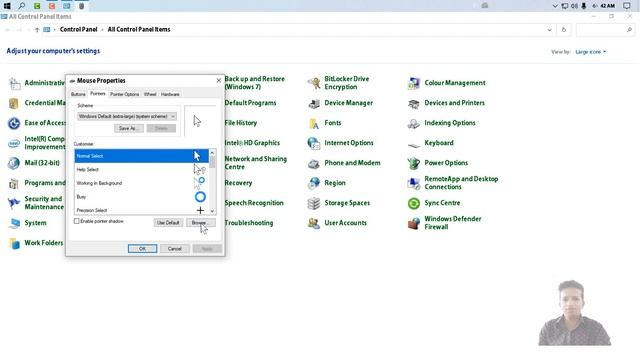Switch to the Hardware tab

(170, 94)
